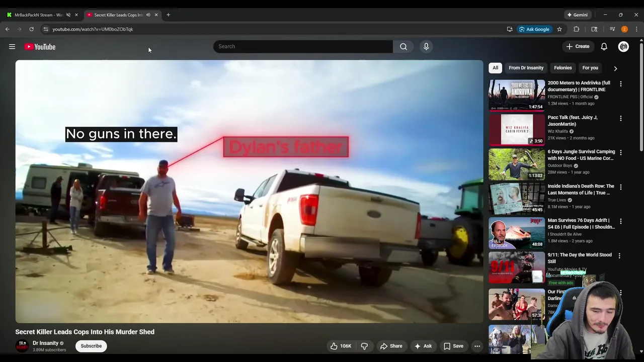Open 9/11 The Day thumbnail
This screenshot has height=362, width=644.
(x=517, y=267)
